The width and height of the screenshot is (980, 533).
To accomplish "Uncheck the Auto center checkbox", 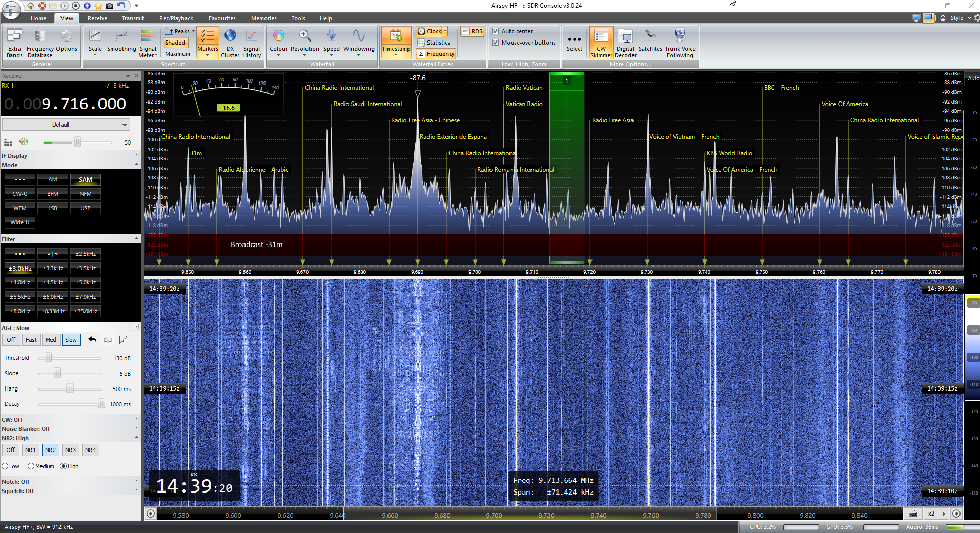I will 496,31.
